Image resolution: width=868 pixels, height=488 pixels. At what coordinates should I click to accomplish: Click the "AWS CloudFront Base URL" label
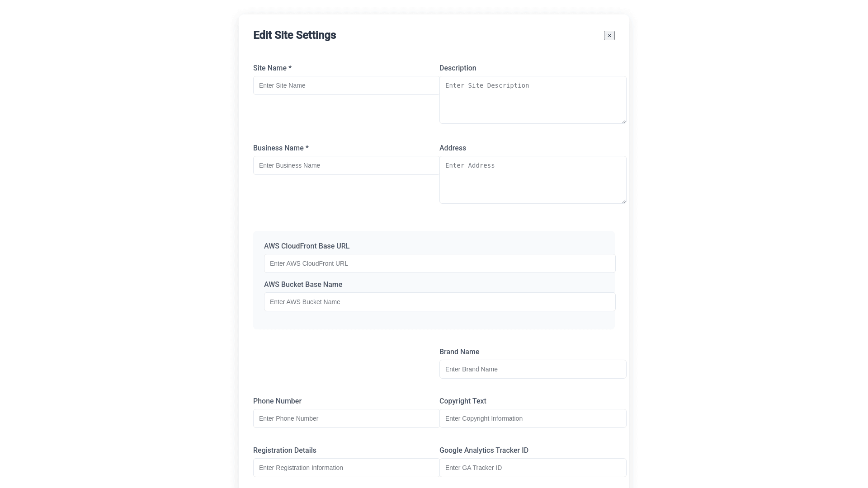pos(307,246)
